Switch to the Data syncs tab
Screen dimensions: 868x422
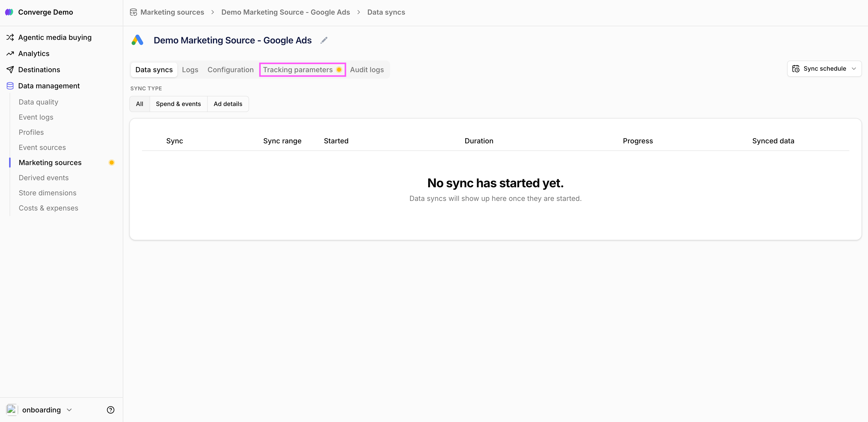coord(154,70)
